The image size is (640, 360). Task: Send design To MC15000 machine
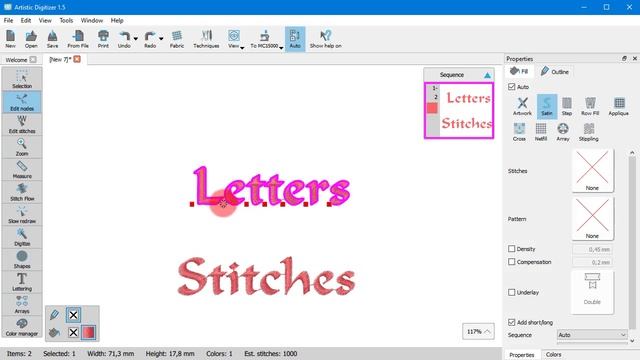(x=264, y=39)
